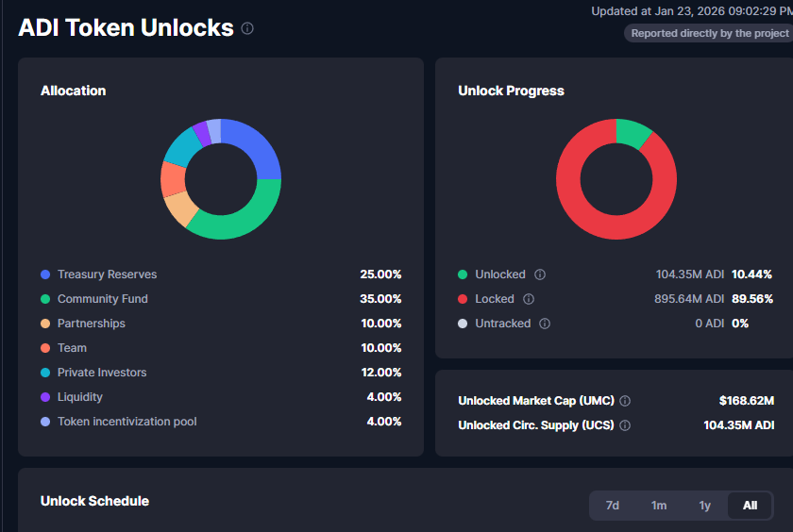This screenshot has height=532, width=793.
Task: Click the 12.00% allocation value
Action: tap(381, 373)
